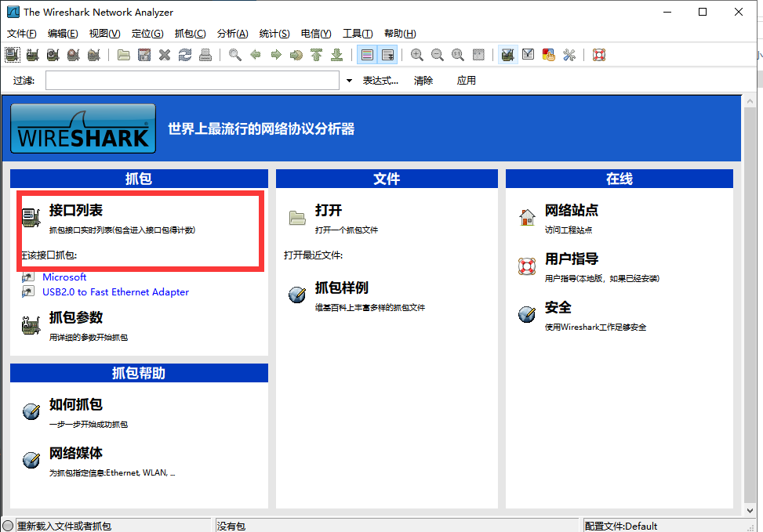Image resolution: width=763 pixels, height=532 pixels.
Task: Go back in packet history arrow
Action: (x=256, y=55)
